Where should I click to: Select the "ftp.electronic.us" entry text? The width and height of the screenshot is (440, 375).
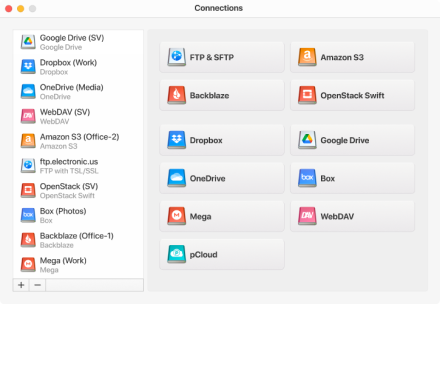tap(69, 162)
